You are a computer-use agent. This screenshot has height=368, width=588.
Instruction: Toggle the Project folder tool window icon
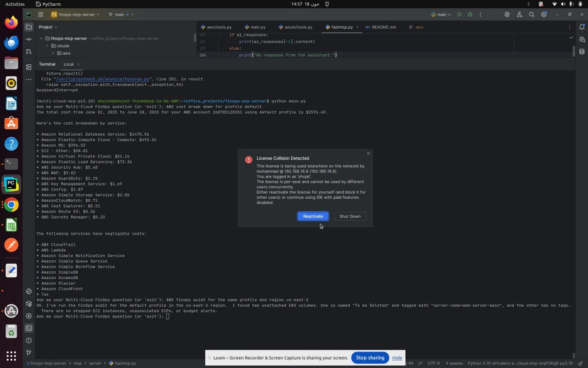click(28, 27)
